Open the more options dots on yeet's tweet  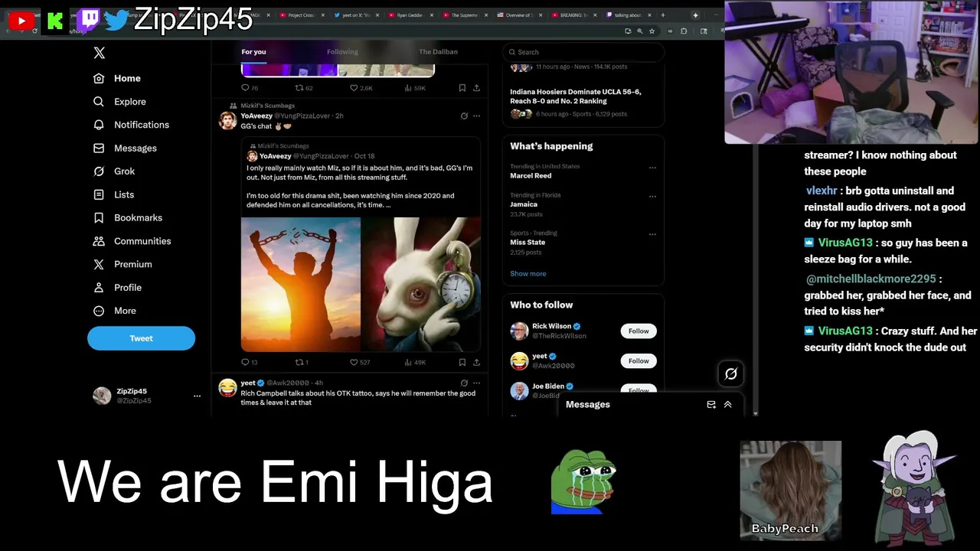coord(476,383)
